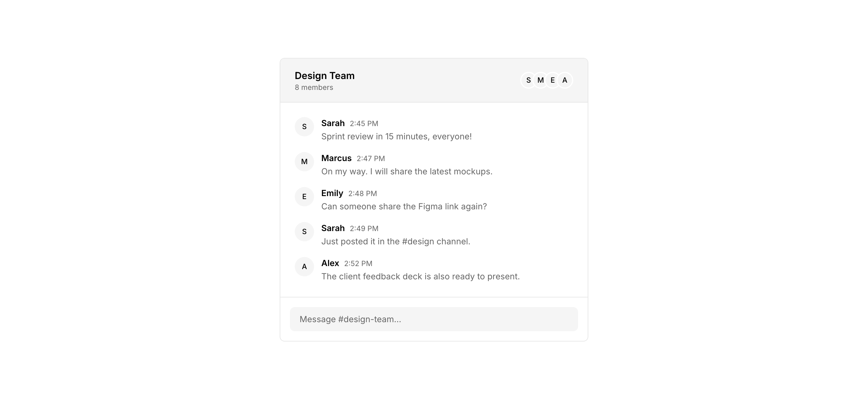
Task: Open the 8 members list
Action: click(x=314, y=88)
